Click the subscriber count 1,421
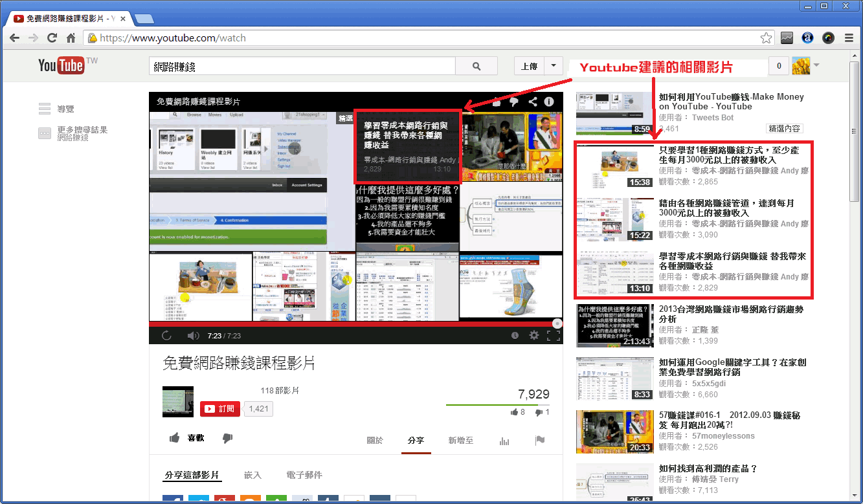The height and width of the screenshot is (504, 863). (x=258, y=409)
